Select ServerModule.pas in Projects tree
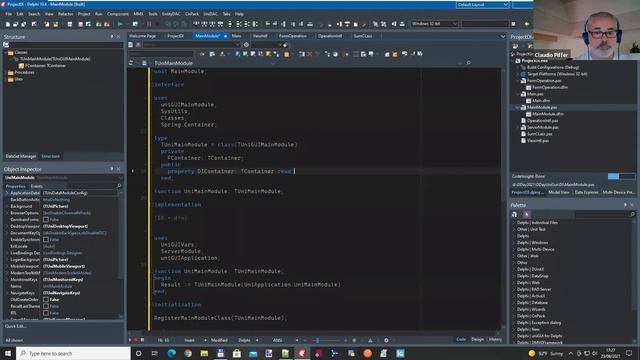Screen dimensions: 640x360 point(542,127)
